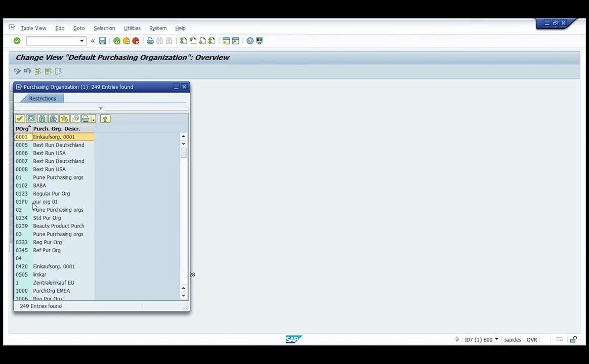Select row 0234 Std Pur Org
This screenshot has height=364, width=589.
(x=54, y=218)
